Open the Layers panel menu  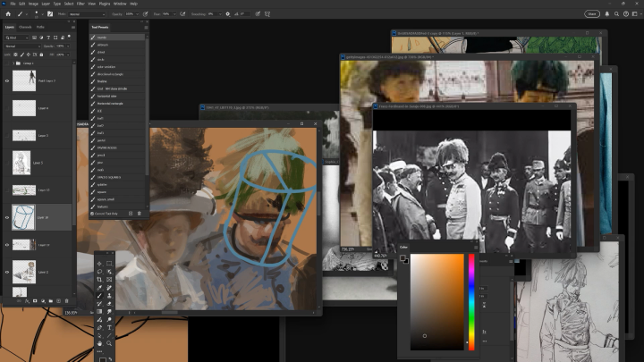click(73, 28)
